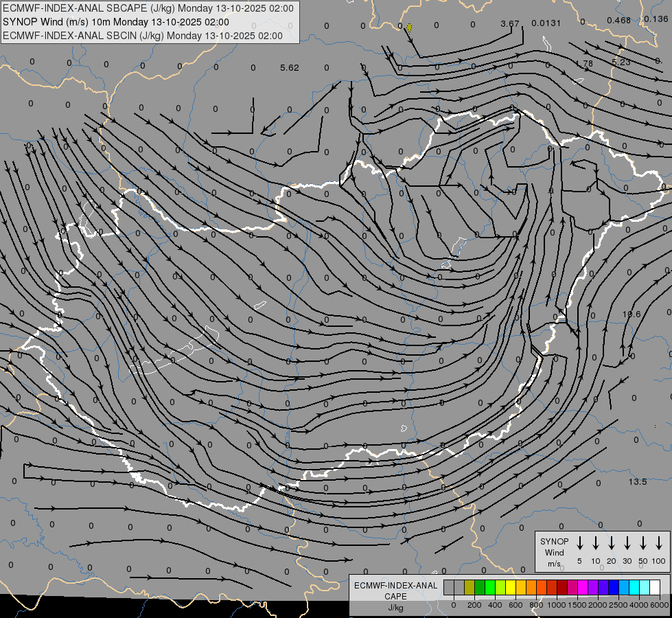Pick the white CAPE legend swatch
Image resolution: width=672 pixels, height=618 pixels.
pyautogui.click(x=654, y=587)
